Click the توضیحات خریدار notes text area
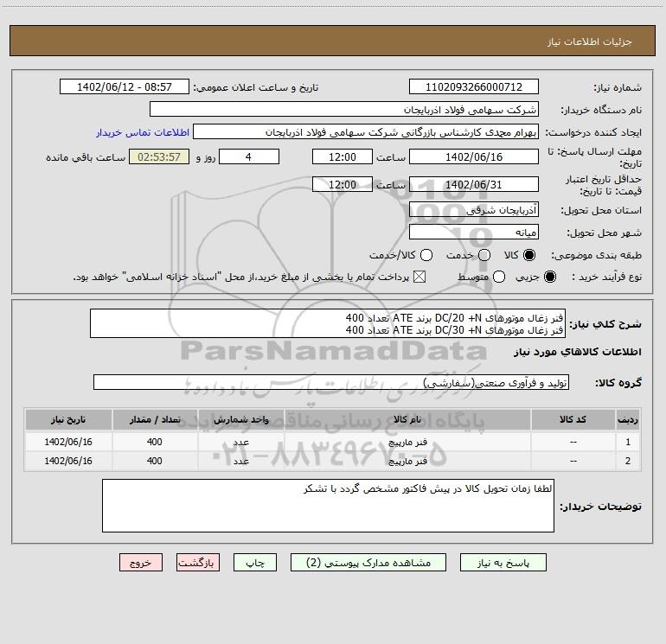666x644 pixels. coord(328,506)
